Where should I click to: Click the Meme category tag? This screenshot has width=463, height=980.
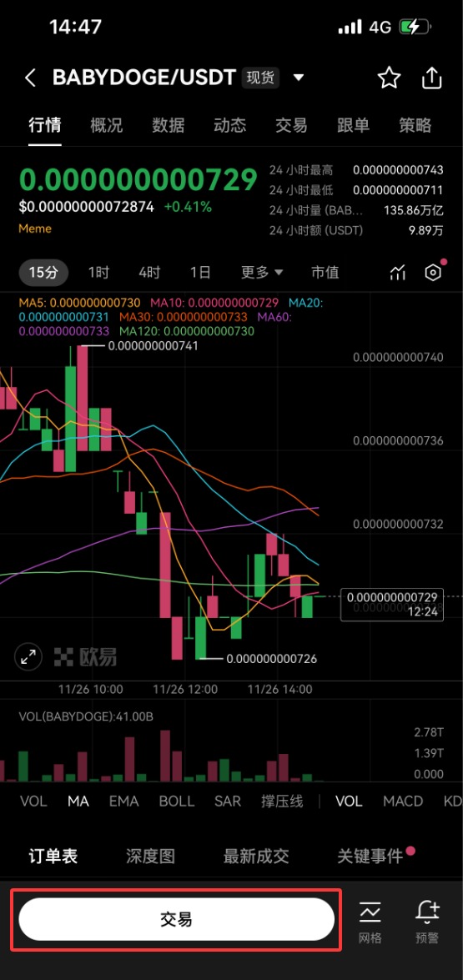(x=35, y=229)
